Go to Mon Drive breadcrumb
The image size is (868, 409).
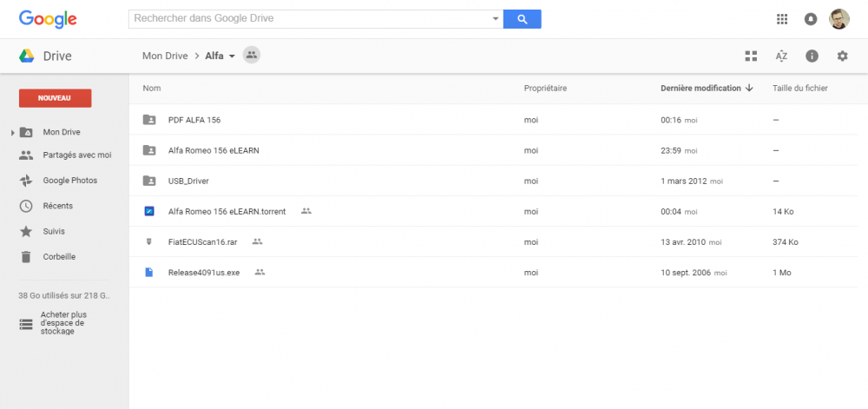[165, 56]
